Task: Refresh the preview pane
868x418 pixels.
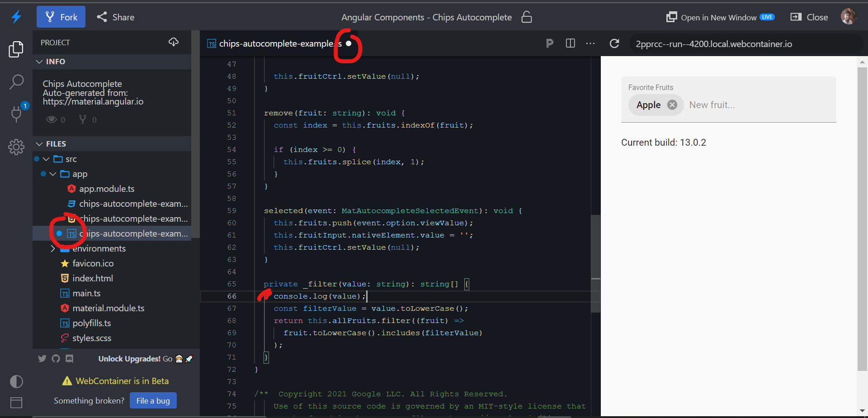Action: (x=614, y=43)
